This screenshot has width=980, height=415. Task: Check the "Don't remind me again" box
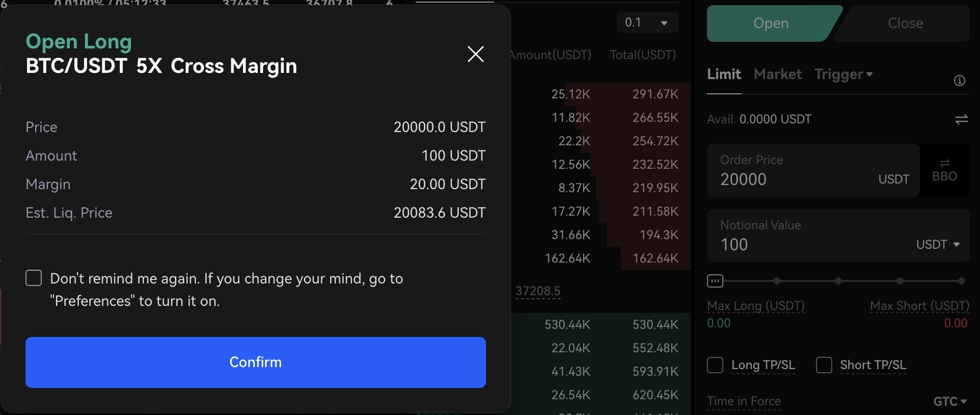tap(34, 278)
